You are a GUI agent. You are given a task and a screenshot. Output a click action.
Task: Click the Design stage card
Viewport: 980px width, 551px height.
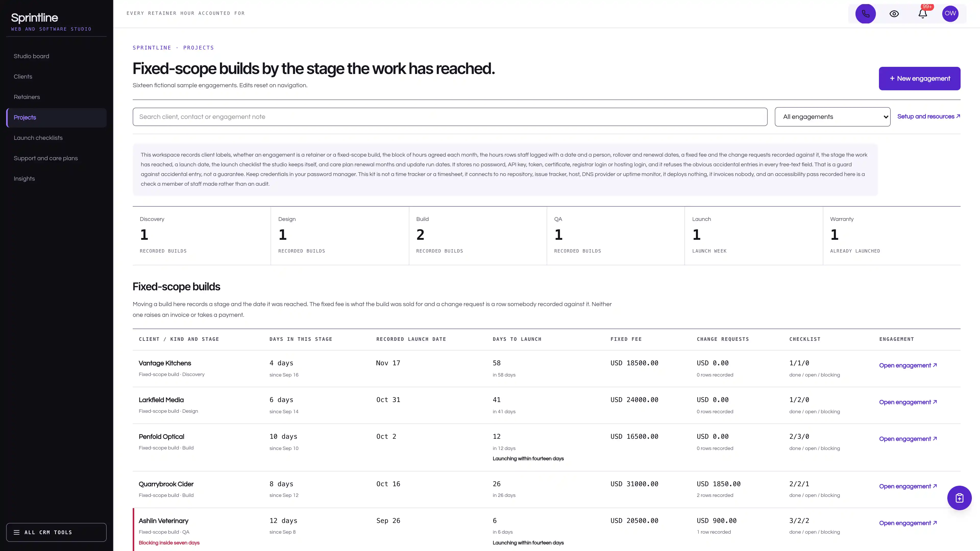click(x=340, y=236)
